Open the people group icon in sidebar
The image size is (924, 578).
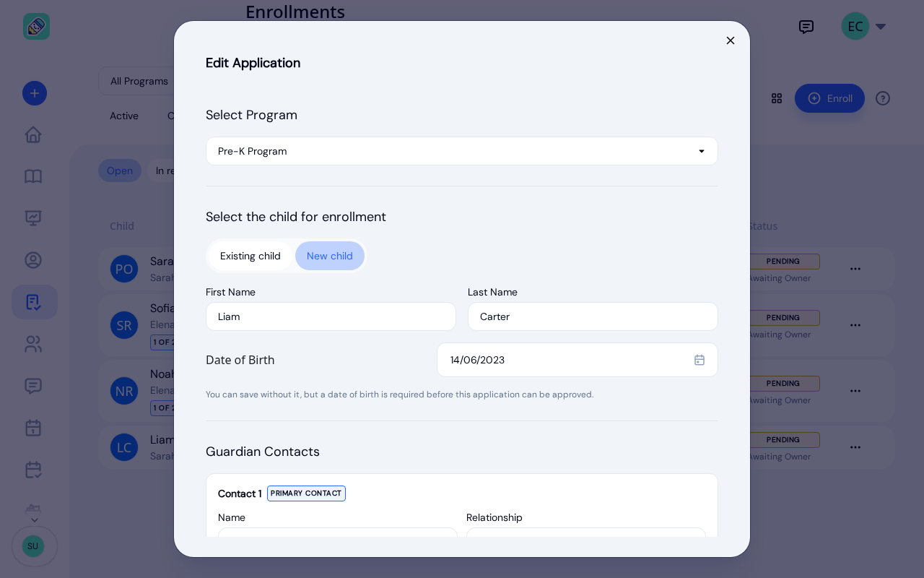(33, 344)
